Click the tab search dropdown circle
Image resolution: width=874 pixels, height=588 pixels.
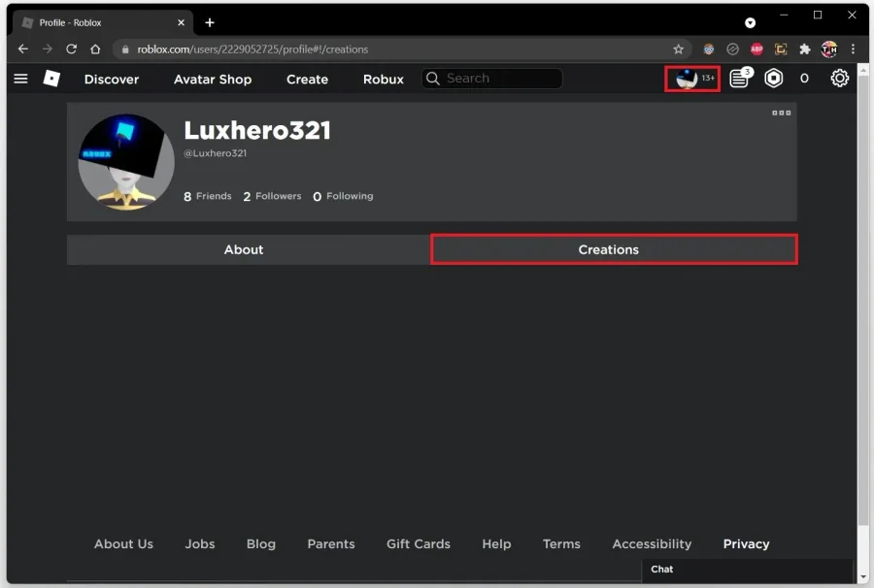click(x=751, y=22)
